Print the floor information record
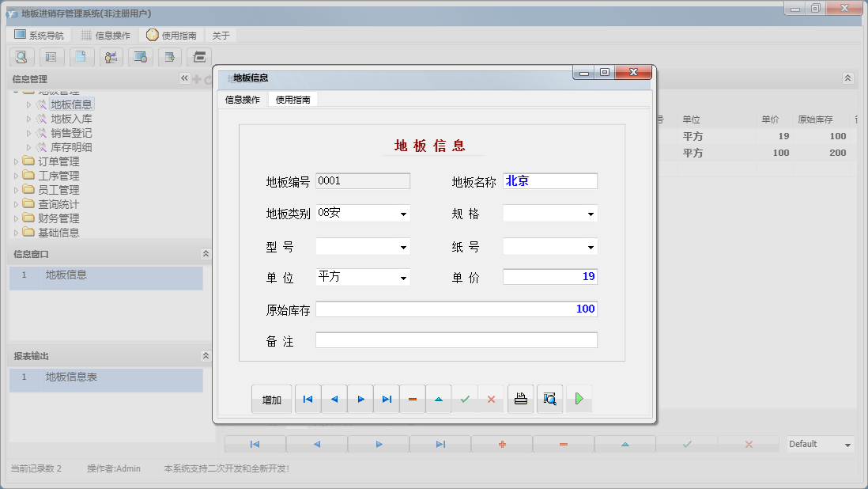The height and width of the screenshot is (489, 868). point(520,399)
